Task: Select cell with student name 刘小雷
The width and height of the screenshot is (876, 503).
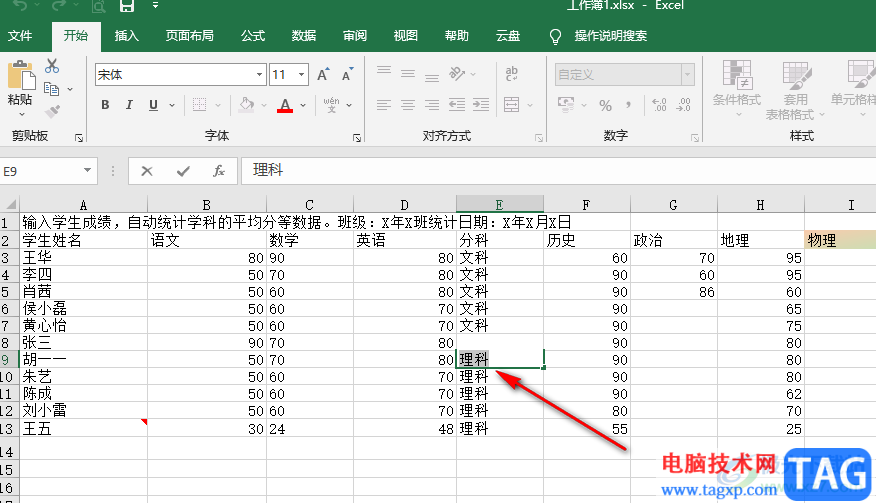Action: pyautogui.click(x=83, y=411)
